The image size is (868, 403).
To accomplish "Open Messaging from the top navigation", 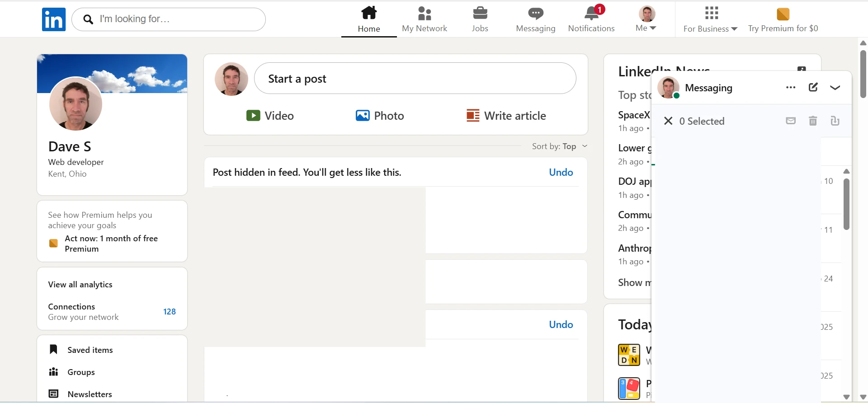I will point(536,19).
